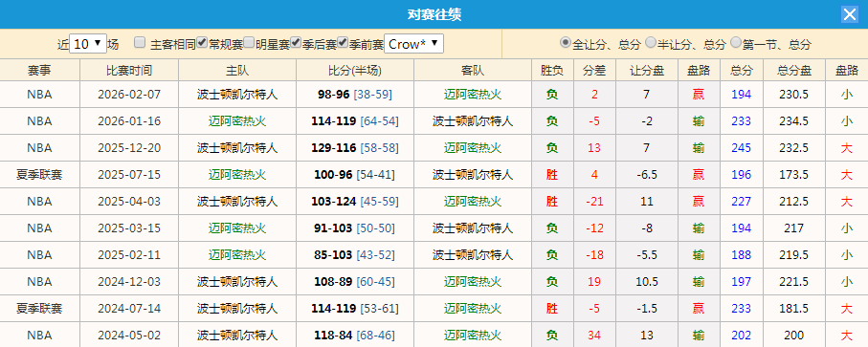Click the date 2025-02-11

tap(129, 255)
